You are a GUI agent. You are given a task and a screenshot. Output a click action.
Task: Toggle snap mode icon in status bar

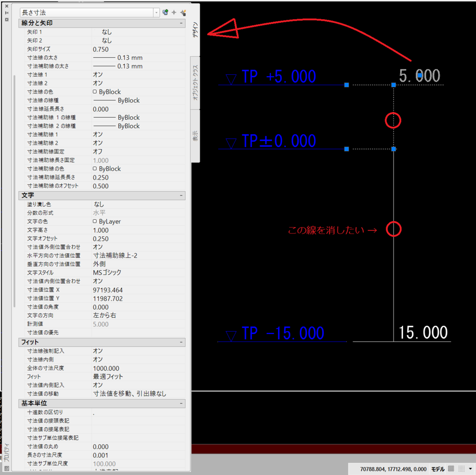point(461,469)
